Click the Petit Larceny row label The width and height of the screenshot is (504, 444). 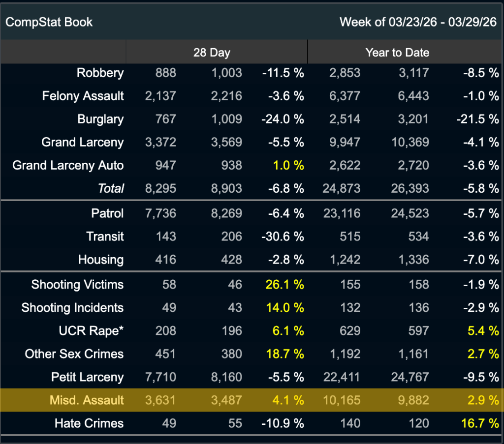point(87,377)
